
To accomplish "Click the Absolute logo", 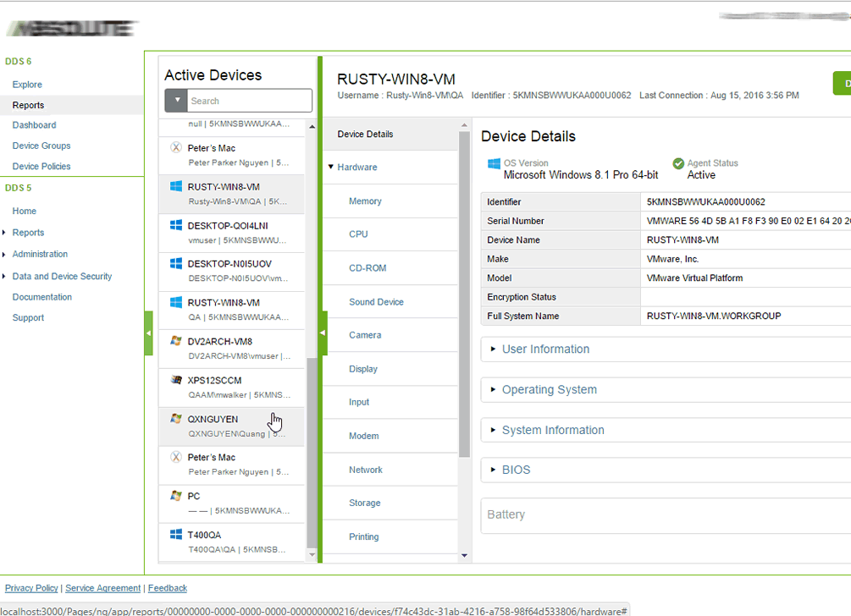I will pos(72,27).
